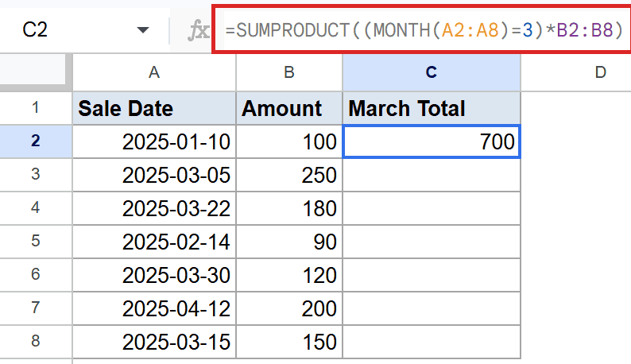The width and height of the screenshot is (631, 364).
Task: Select the amount cell containing 200
Action: tap(289, 308)
